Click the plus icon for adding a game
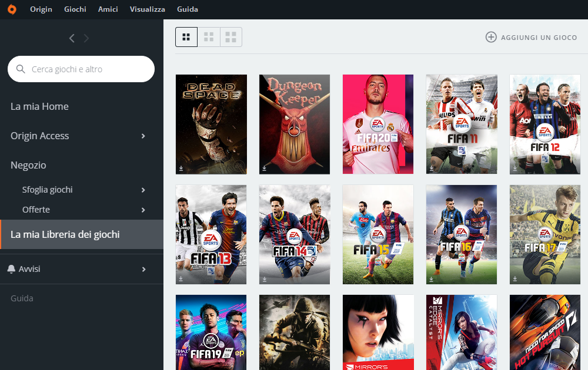The width and height of the screenshot is (588, 370). coord(490,37)
